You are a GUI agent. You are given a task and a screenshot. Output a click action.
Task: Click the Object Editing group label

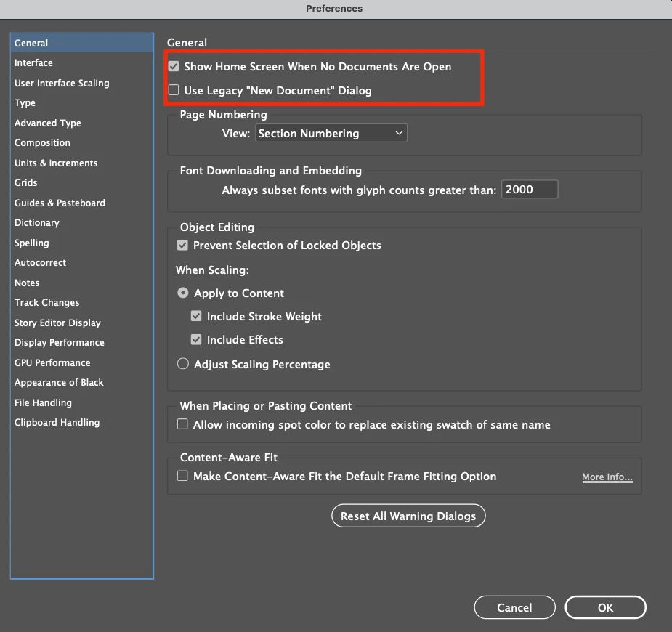[x=217, y=227]
